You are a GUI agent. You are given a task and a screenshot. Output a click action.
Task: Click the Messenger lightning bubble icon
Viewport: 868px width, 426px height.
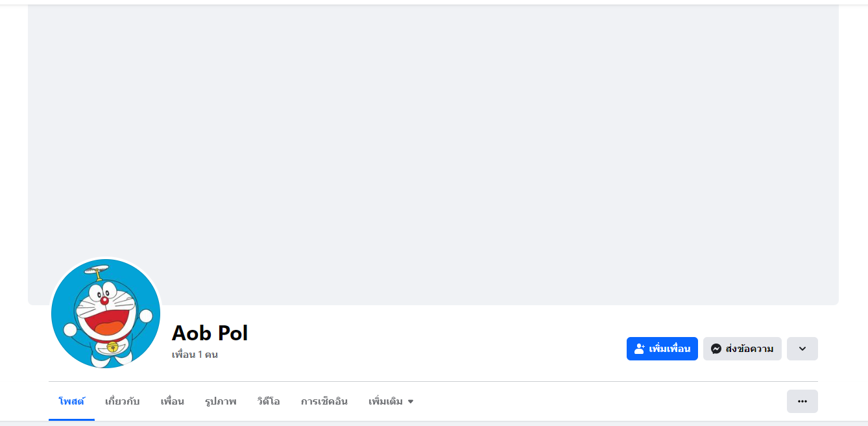pos(716,349)
